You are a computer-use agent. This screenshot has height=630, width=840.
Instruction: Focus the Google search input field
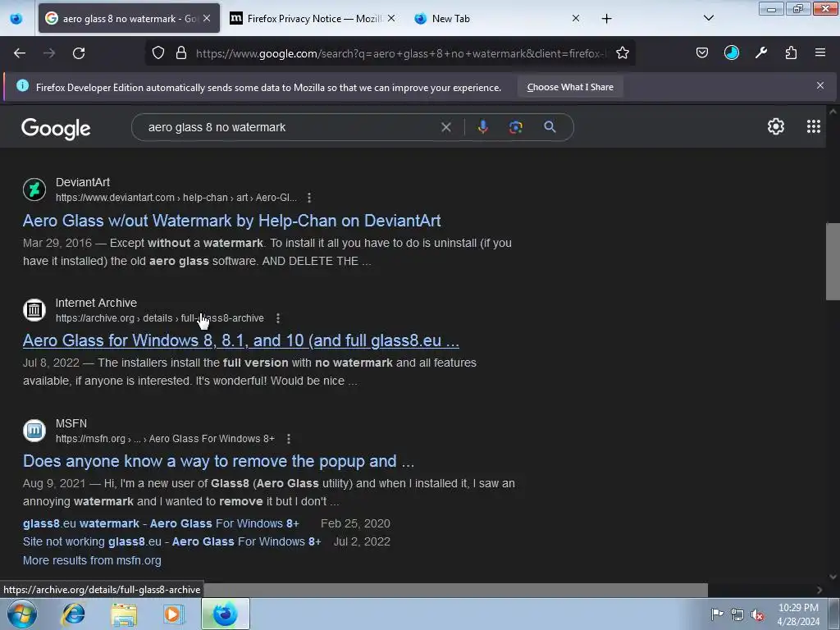coord(290,127)
